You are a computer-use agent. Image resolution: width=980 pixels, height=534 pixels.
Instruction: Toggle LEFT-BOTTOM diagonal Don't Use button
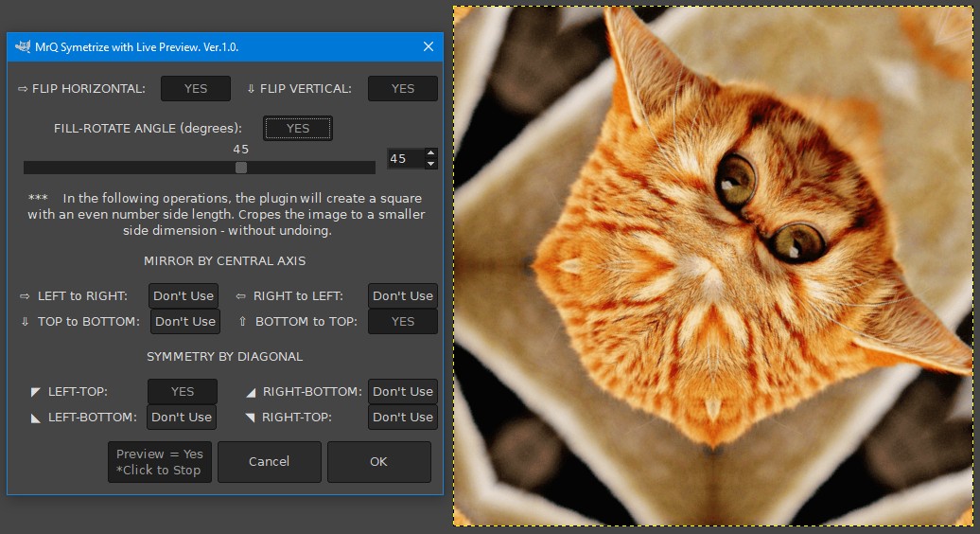pos(182,418)
